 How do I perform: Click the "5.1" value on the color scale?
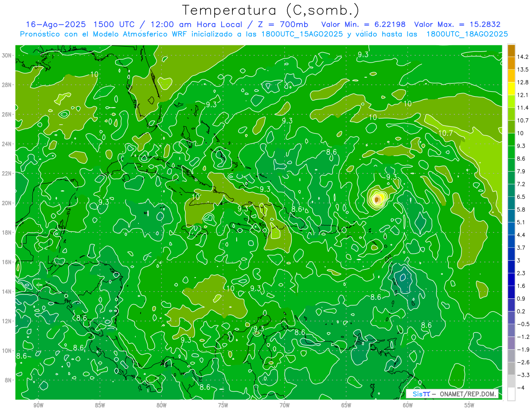[521, 222]
